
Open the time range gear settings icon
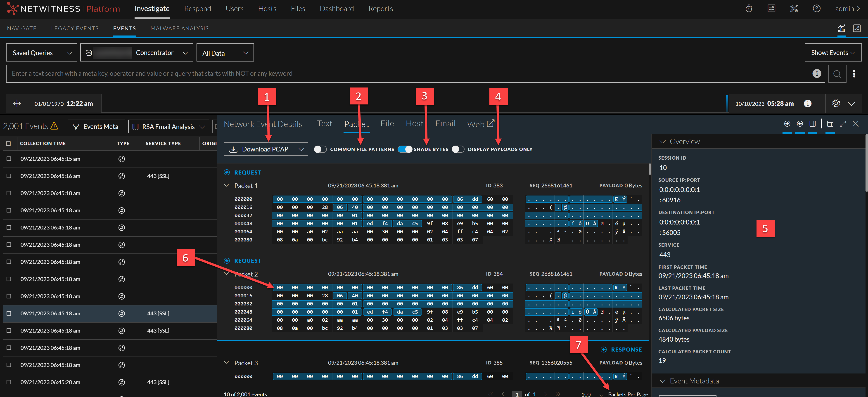(x=836, y=103)
